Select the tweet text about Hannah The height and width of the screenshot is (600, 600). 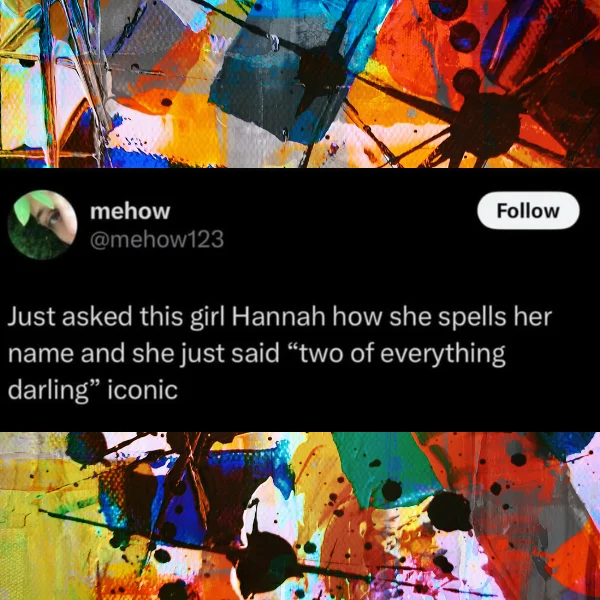(x=279, y=354)
